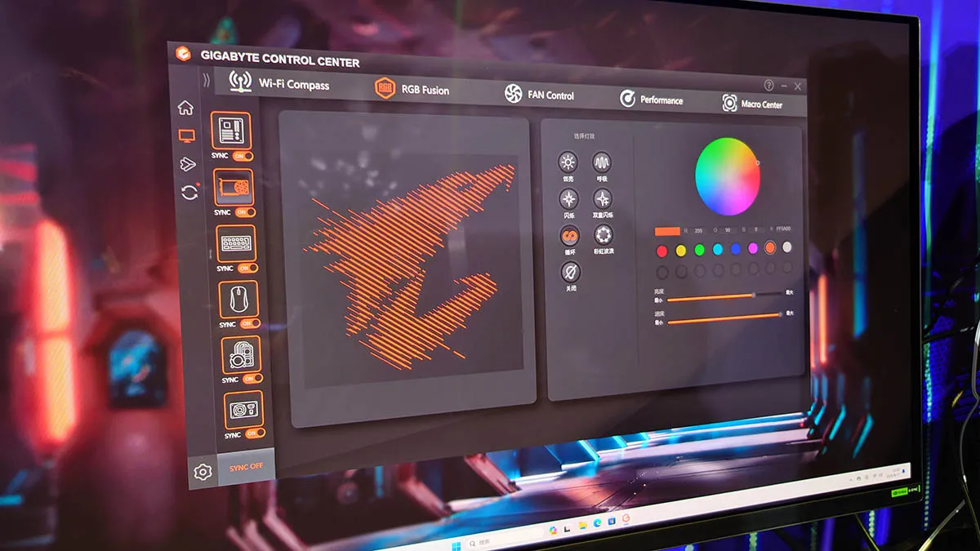
Task: Expand the sidebar with double chevron
Action: (207, 79)
